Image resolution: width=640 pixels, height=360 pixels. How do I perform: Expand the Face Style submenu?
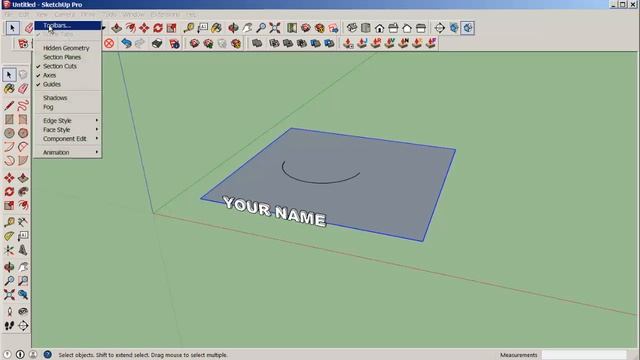tap(67, 130)
